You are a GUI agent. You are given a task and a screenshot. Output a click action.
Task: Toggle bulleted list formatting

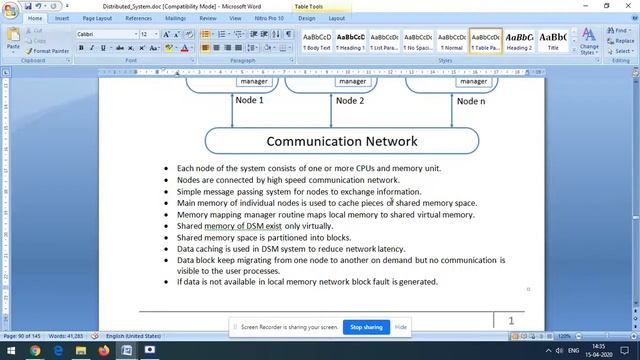(205, 34)
